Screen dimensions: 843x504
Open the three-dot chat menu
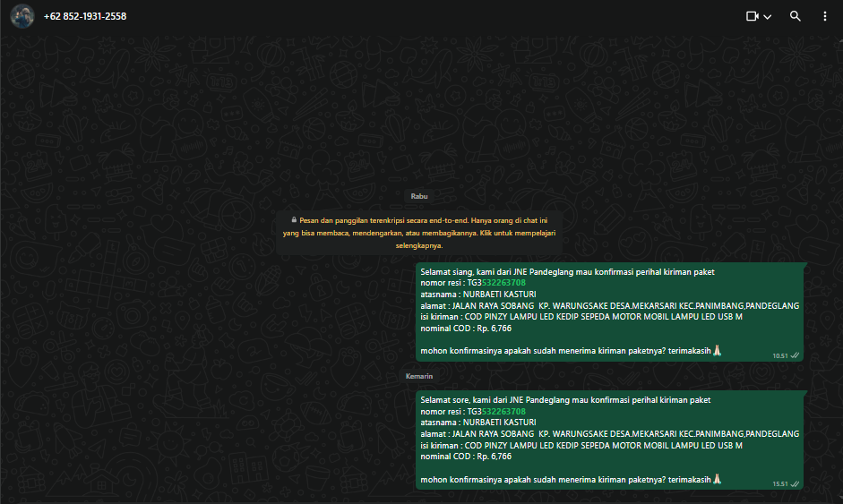click(825, 16)
